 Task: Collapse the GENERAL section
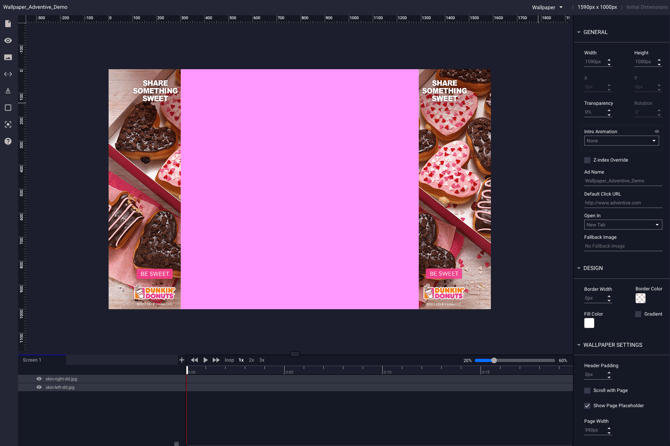click(595, 32)
